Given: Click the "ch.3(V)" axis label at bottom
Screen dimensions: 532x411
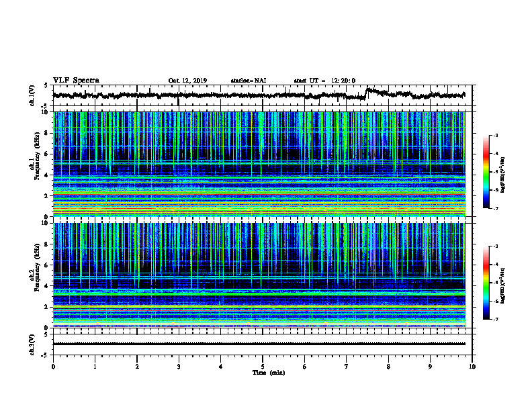Looking at the screenshot, I should pos(32,345).
